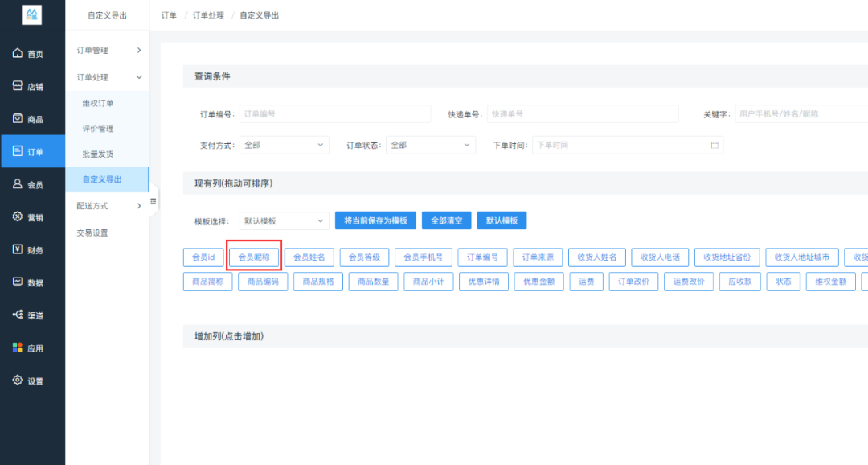Click the 收货人电话 column tag
Screen dimensions: 868x465
[660, 257]
